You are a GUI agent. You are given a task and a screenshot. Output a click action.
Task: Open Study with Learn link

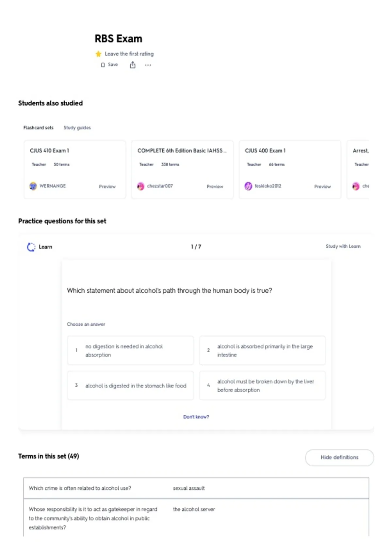(343, 246)
